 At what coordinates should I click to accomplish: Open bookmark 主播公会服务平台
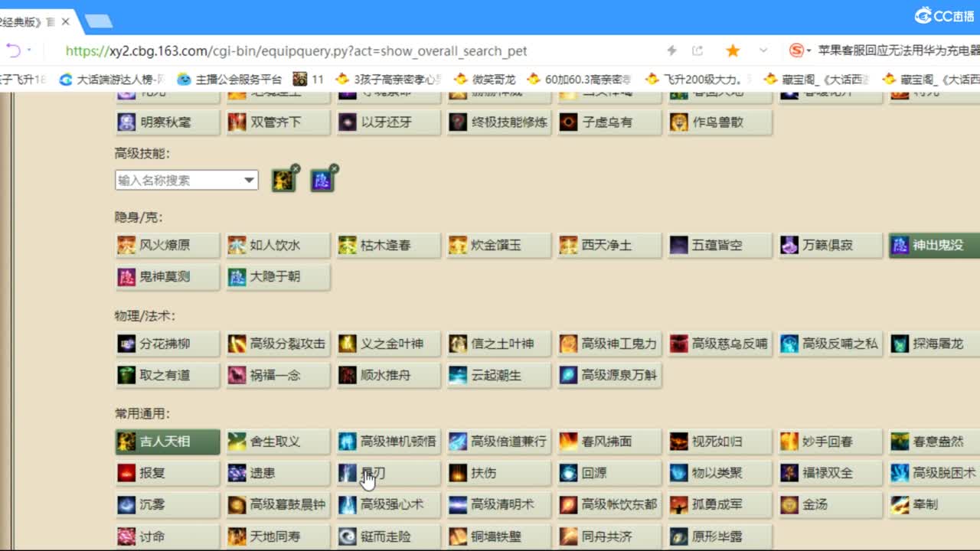point(230,79)
